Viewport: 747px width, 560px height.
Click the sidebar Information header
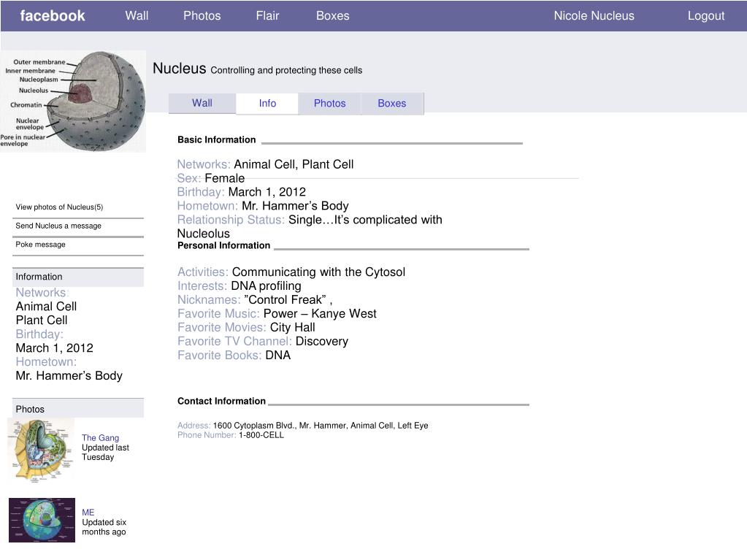(x=78, y=277)
